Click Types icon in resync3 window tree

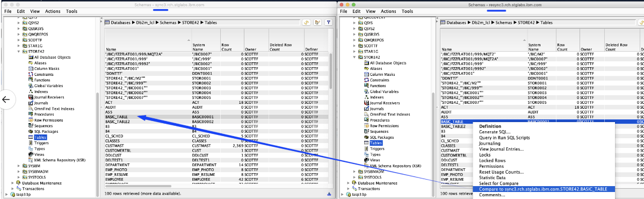(366, 154)
